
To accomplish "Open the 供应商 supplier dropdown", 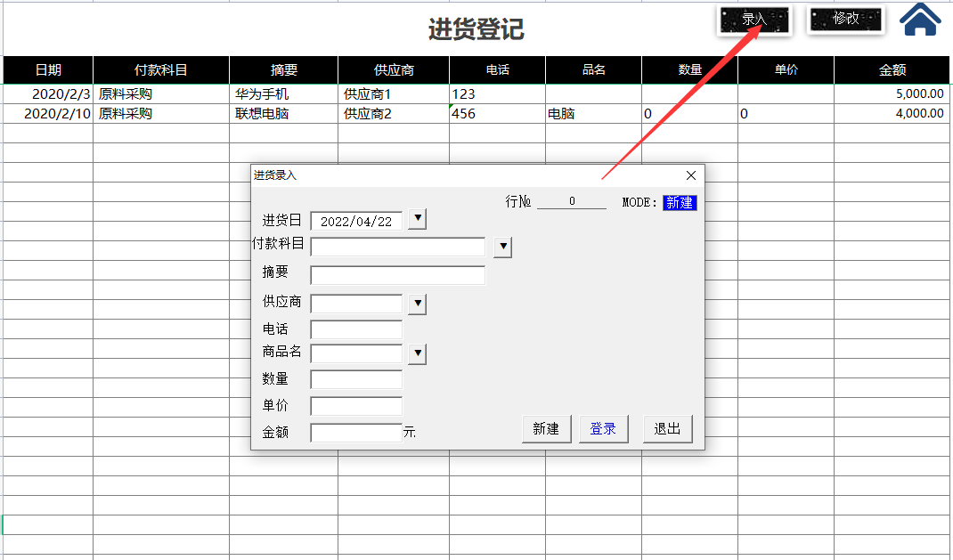I will (x=417, y=303).
